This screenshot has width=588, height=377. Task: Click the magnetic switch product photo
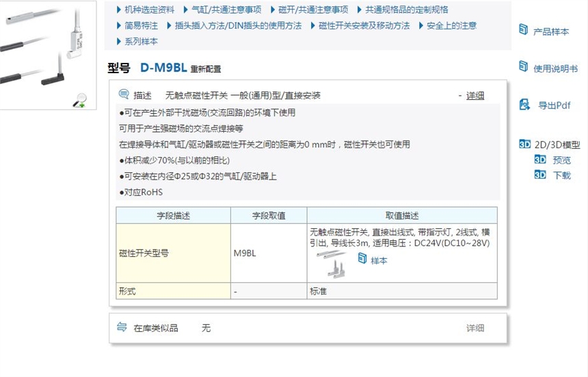pos(42,49)
